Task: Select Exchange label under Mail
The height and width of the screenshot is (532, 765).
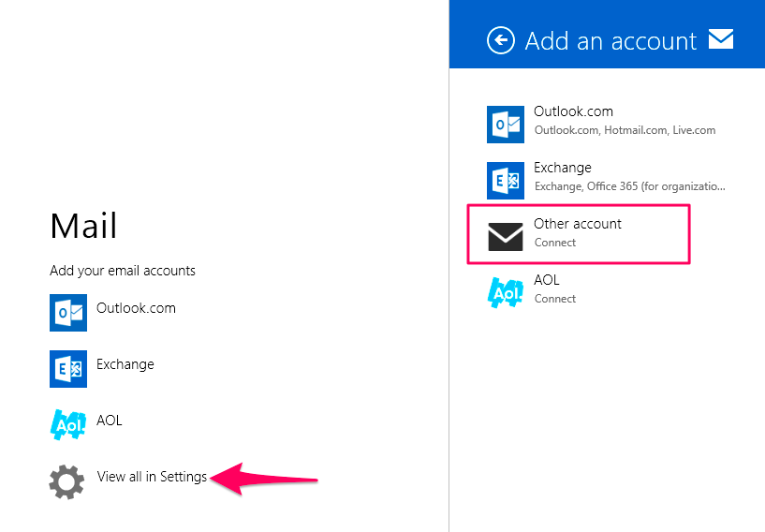Action: 125,364
